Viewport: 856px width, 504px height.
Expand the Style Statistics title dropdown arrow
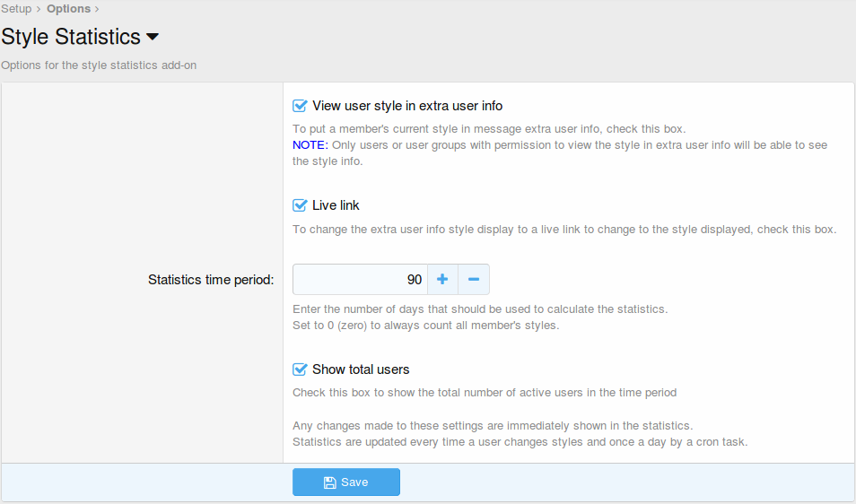tap(153, 37)
